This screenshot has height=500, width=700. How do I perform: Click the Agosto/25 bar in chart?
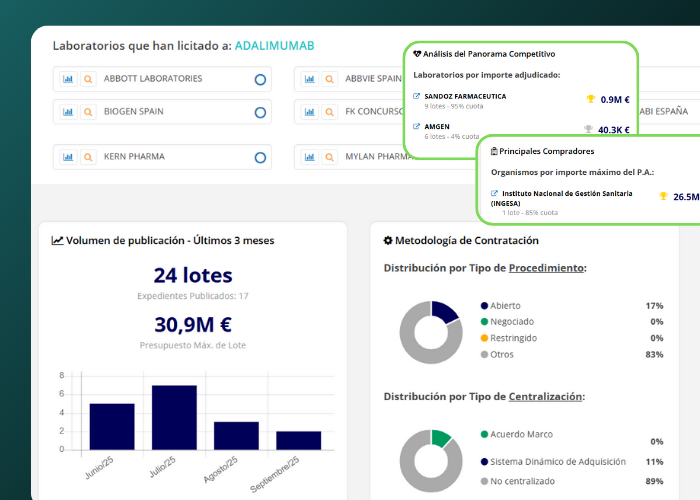(236, 436)
